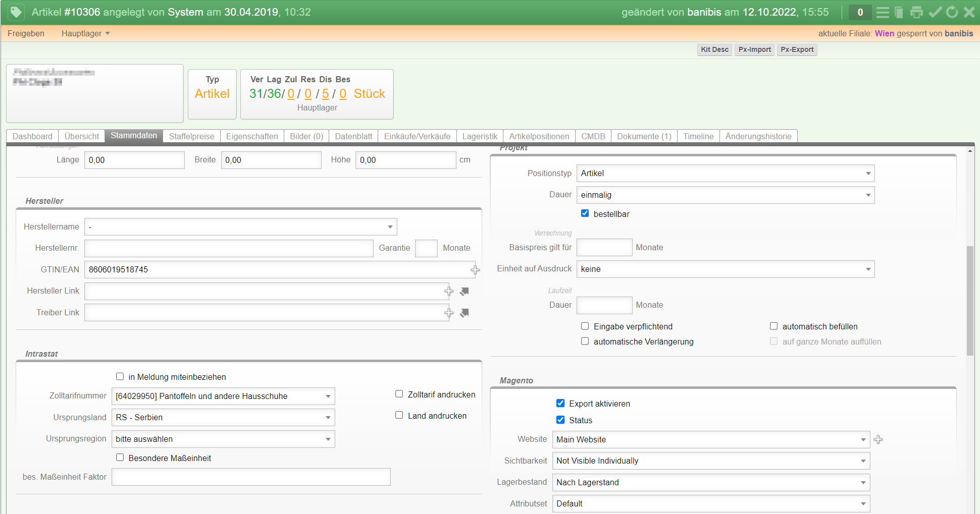The height and width of the screenshot is (514, 980).
Task: Switch to Dashboard tab
Action: click(32, 136)
